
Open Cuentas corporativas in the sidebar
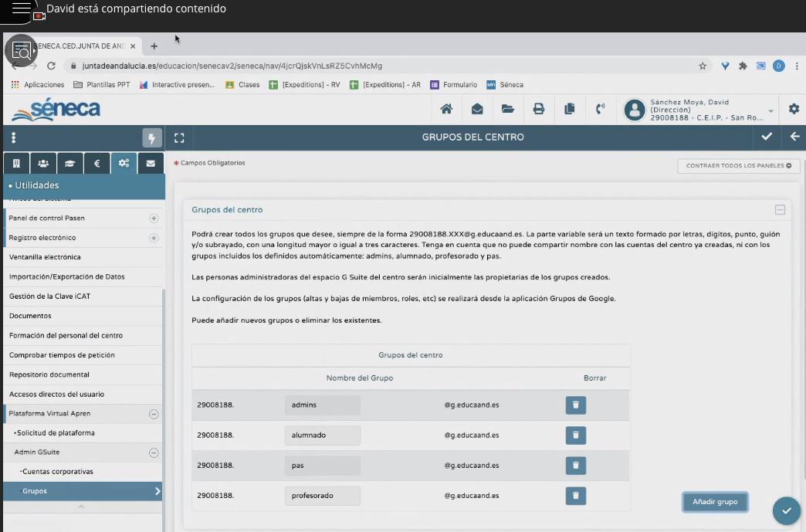click(58, 471)
